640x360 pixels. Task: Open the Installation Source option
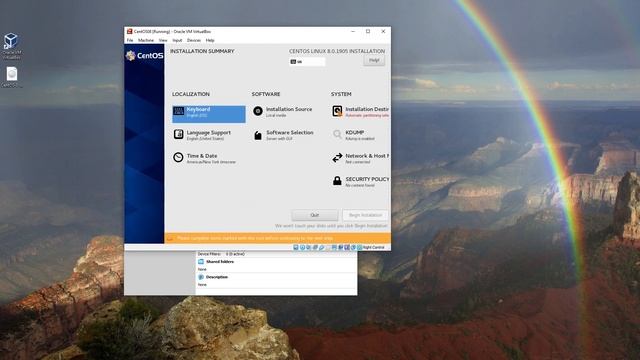click(x=283, y=112)
